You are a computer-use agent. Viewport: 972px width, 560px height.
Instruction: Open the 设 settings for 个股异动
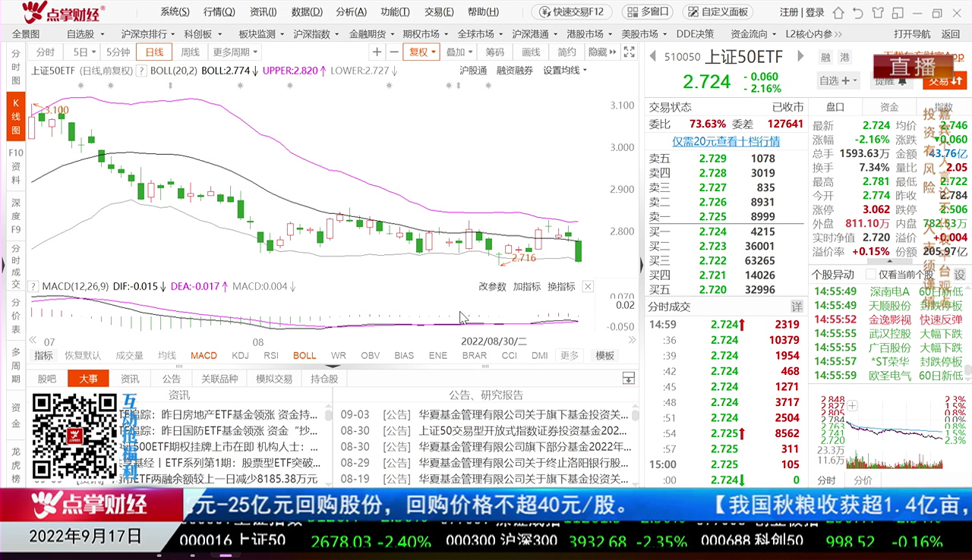coord(960,275)
